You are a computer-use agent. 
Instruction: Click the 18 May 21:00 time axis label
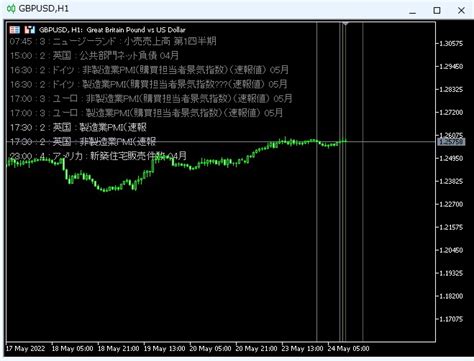click(118, 349)
